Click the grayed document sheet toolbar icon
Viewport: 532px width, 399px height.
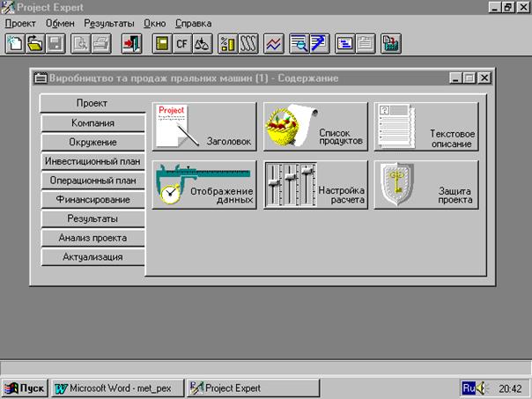pyautogui.click(x=366, y=44)
